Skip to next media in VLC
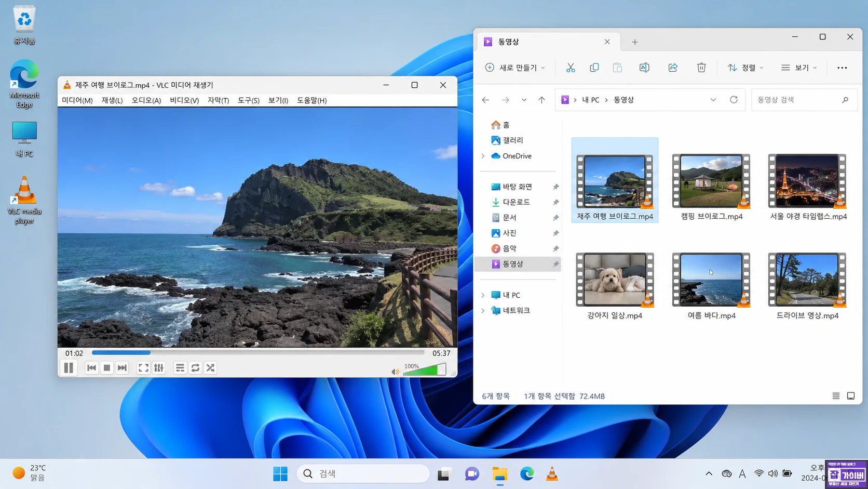Viewport: 868px width, 489px height. [x=122, y=368]
